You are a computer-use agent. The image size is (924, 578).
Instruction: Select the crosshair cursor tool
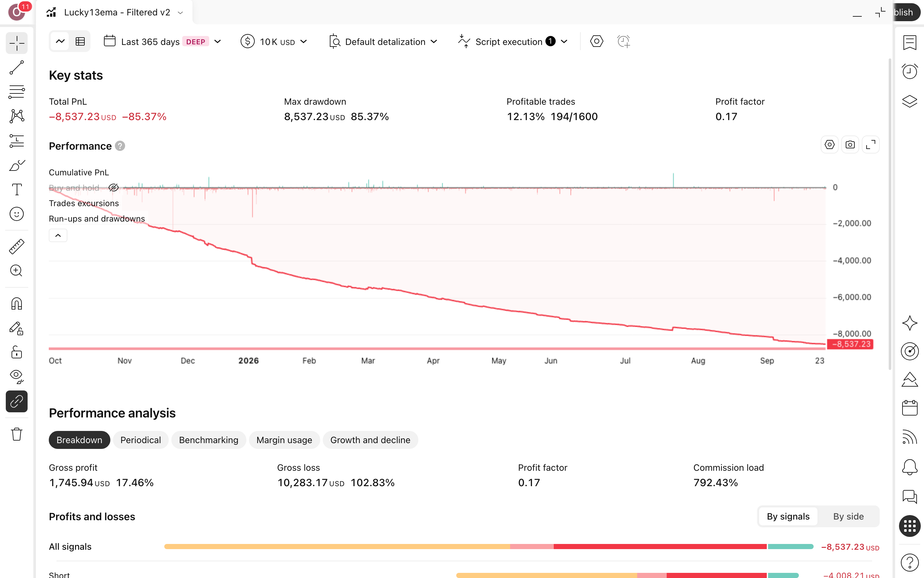point(17,43)
